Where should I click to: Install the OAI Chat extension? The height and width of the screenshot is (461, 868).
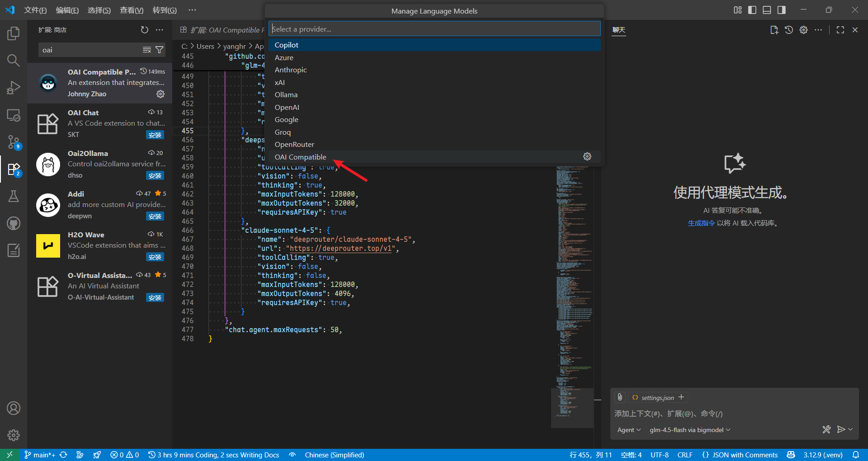pyautogui.click(x=155, y=135)
